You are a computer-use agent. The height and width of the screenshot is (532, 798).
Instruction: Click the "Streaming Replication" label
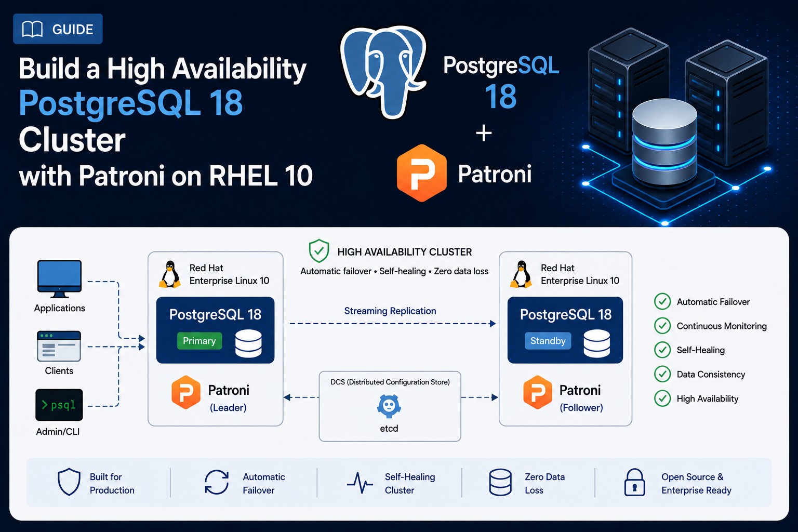[x=390, y=311]
